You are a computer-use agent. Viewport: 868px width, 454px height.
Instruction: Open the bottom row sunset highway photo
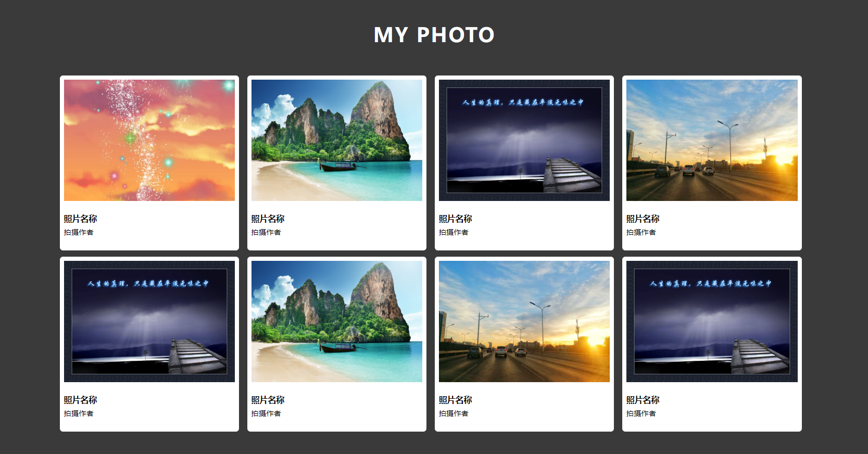[524, 321]
